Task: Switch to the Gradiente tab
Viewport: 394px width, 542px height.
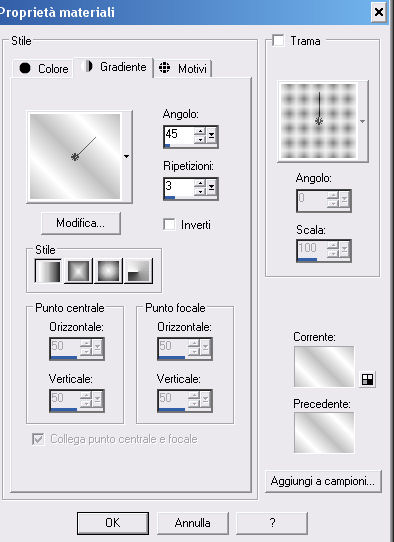Action: [114, 67]
